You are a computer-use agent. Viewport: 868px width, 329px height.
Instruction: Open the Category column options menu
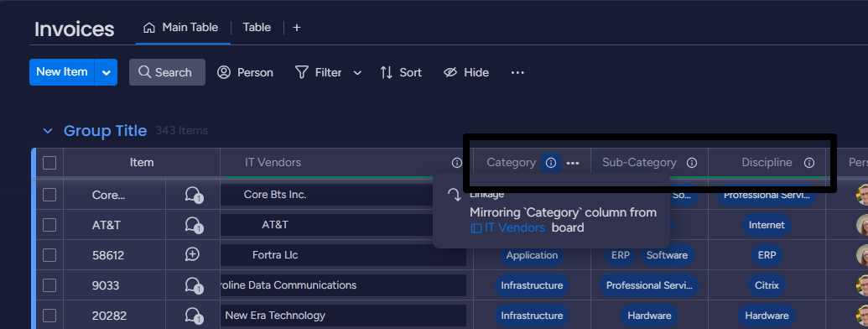coord(573,163)
